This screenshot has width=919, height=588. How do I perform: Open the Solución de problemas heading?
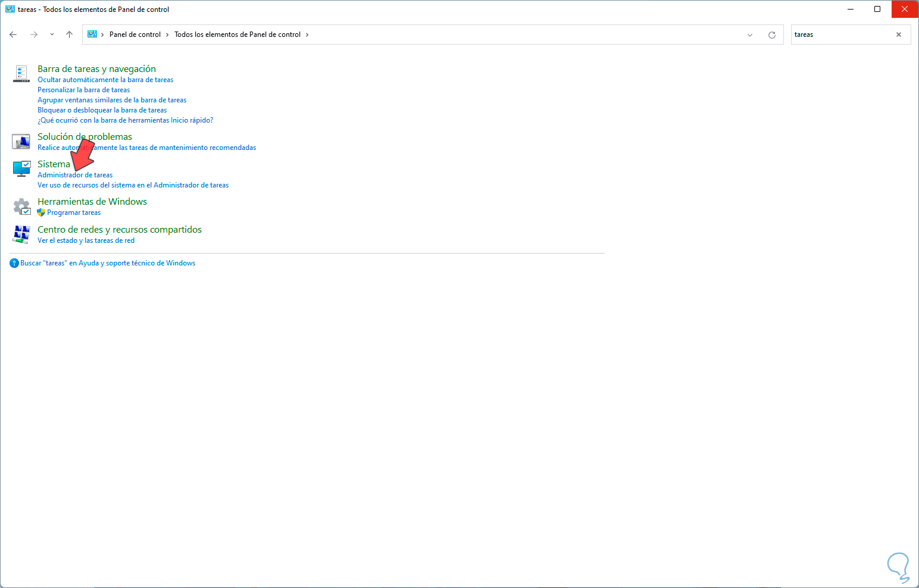tap(85, 137)
